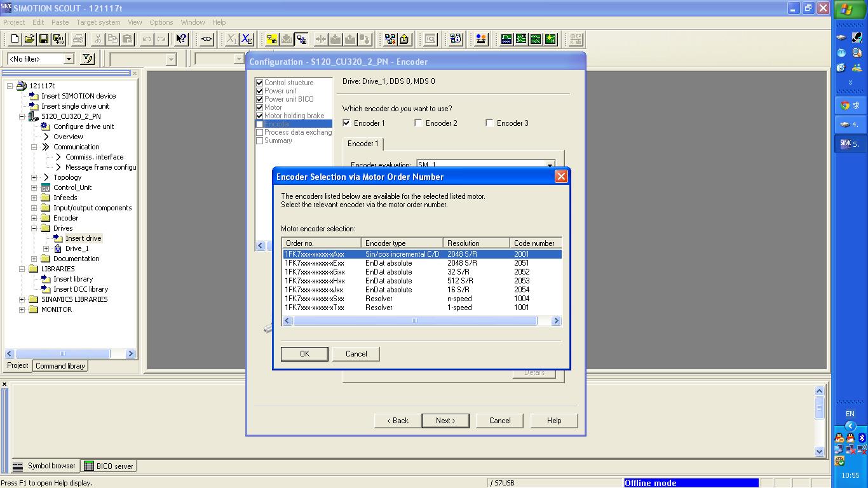The height and width of the screenshot is (488, 868).
Task: Click the Redo arrow icon
Action: click(x=161, y=39)
